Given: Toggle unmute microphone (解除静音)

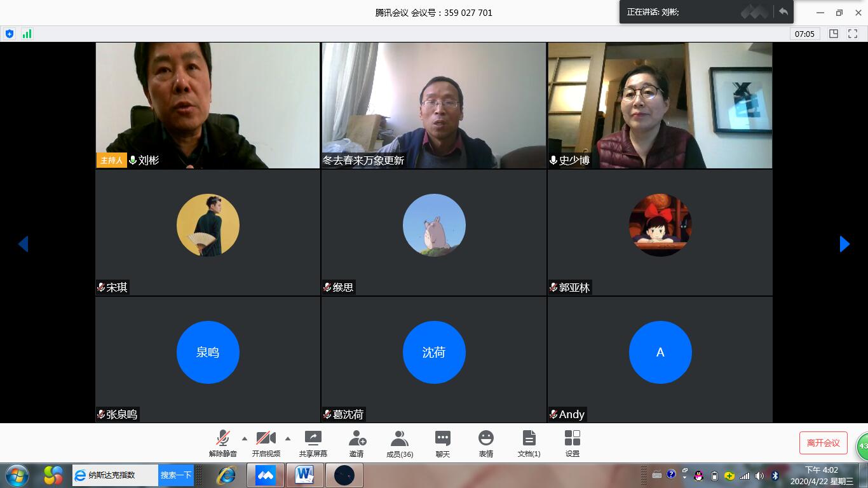Looking at the screenshot, I should [x=222, y=443].
